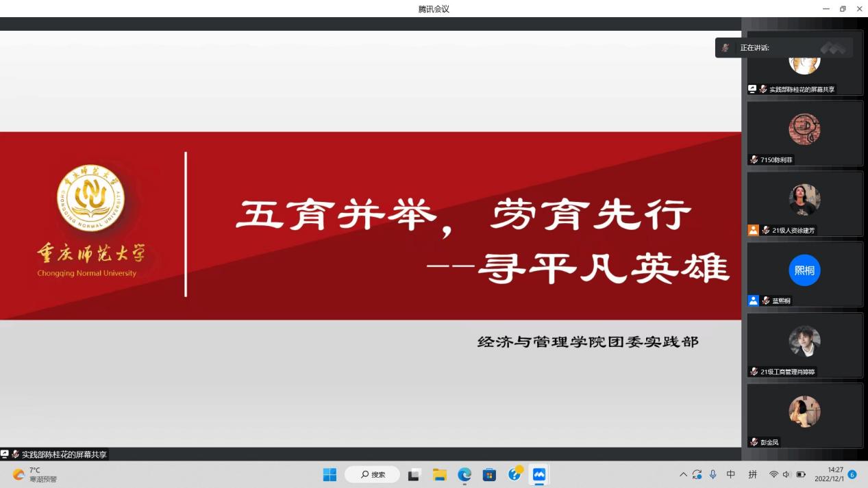Viewport: 868px width, 488px height.
Task: Toggle the 拼 pinyin input mode indicator
Action: point(752,474)
